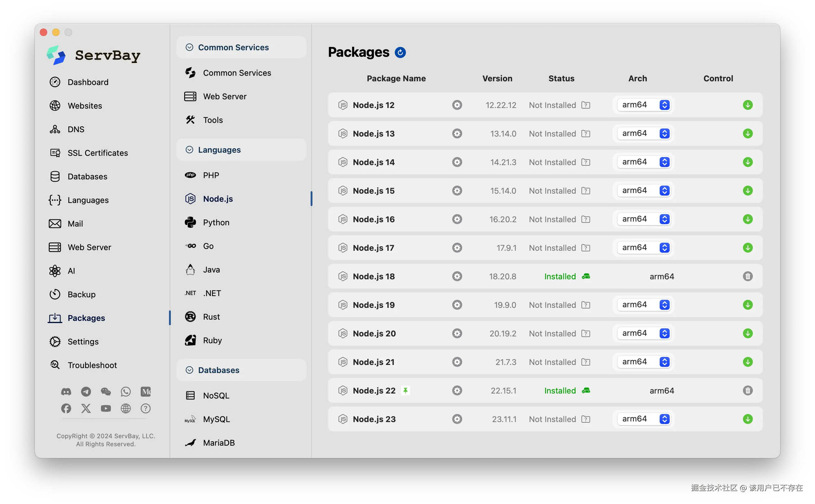Click the green running icon for Node.js 22

tap(586, 390)
